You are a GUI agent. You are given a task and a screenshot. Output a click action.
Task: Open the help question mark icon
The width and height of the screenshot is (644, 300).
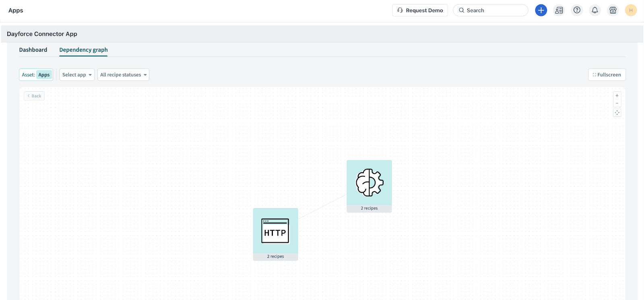coord(577,10)
